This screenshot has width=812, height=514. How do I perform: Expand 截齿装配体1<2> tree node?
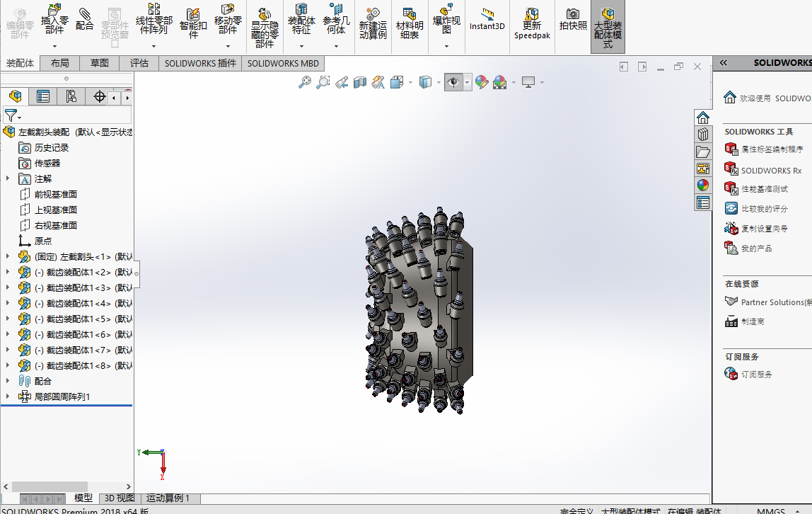coord(7,271)
